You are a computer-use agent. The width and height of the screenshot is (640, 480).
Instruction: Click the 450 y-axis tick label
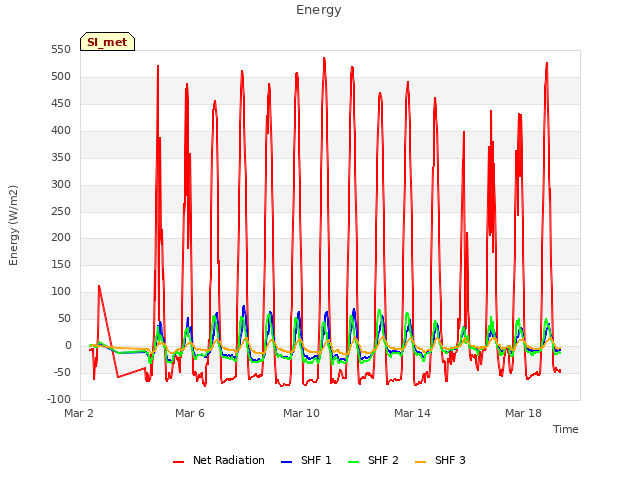point(61,104)
